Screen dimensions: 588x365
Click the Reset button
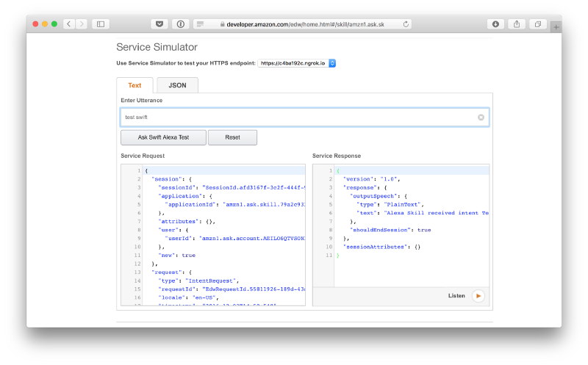coord(232,137)
